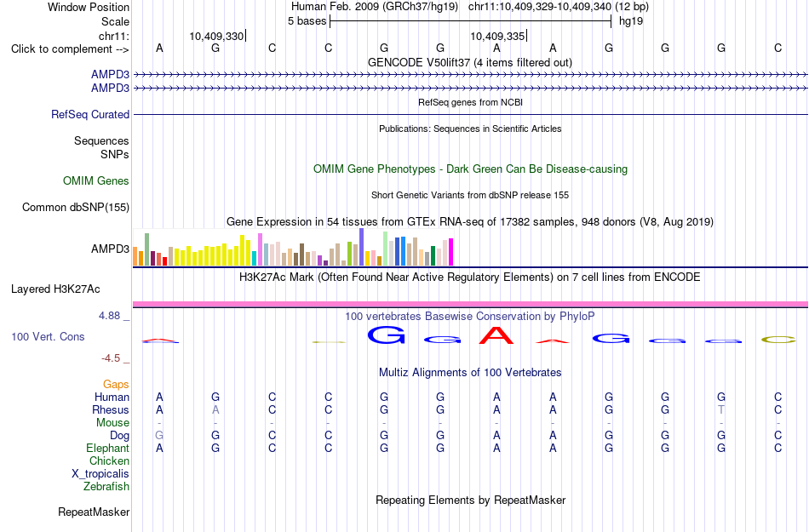Click the 100 Vert. Cons track label
Image resolution: width=809 pixels, height=532 pixels.
(x=48, y=336)
